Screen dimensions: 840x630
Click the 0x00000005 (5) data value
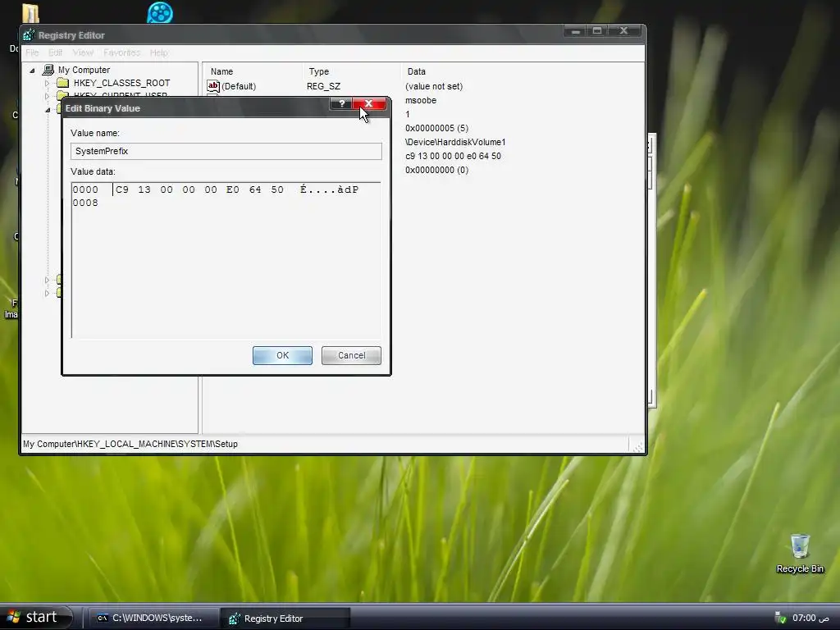pyautogui.click(x=436, y=128)
